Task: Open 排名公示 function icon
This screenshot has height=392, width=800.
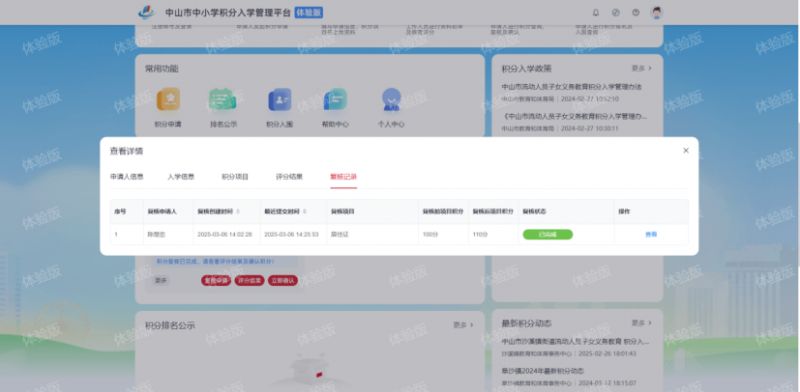Action: (223, 100)
